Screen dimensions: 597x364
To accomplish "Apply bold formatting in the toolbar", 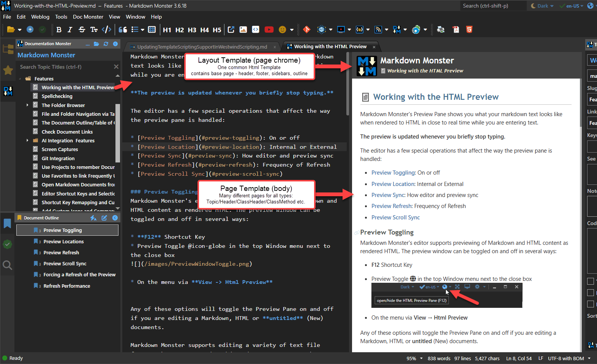I will (x=59, y=30).
